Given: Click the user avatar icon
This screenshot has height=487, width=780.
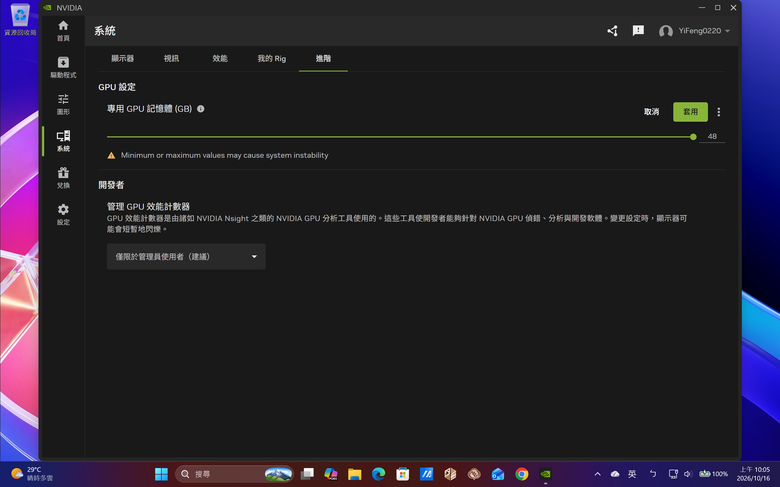Looking at the screenshot, I should coord(666,31).
